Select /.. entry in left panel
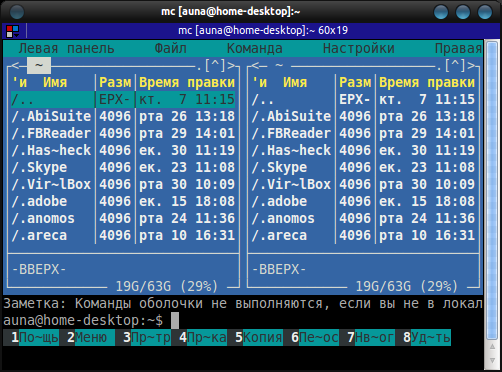The width and height of the screenshot is (502, 372). point(123,99)
